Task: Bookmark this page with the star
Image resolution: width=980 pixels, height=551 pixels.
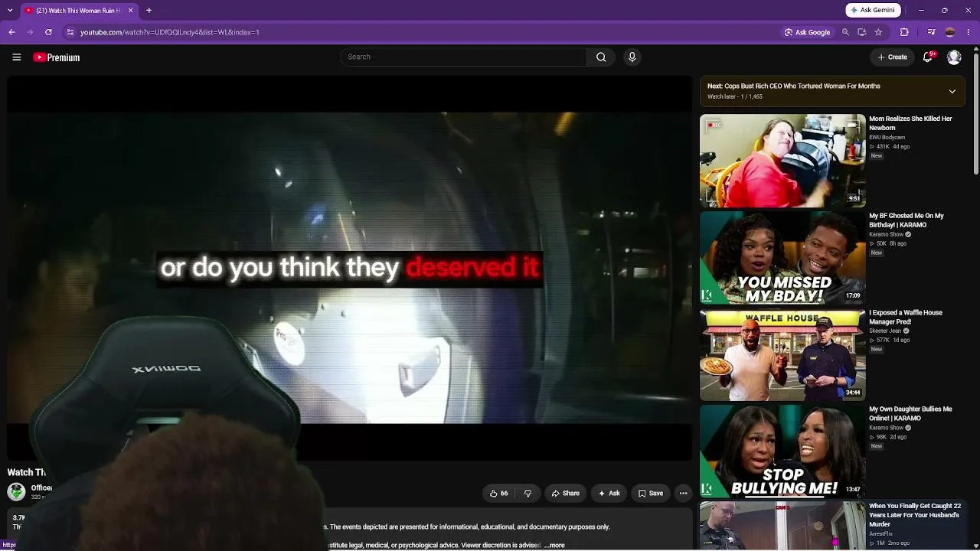Action: [878, 32]
